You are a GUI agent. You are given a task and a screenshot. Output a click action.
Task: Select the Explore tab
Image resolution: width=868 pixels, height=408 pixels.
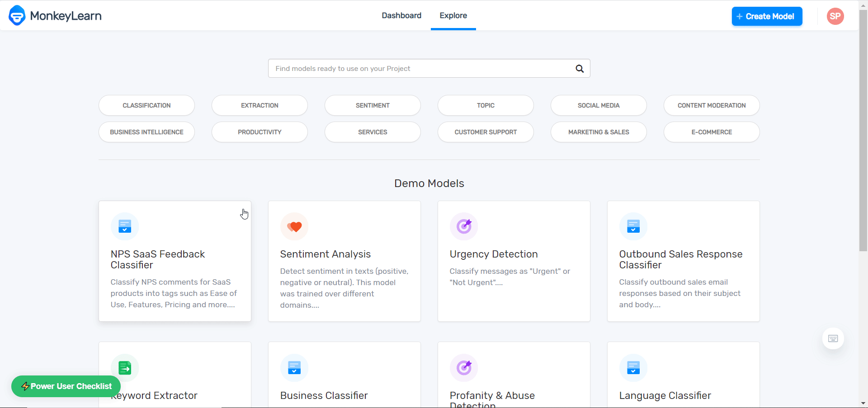(453, 15)
